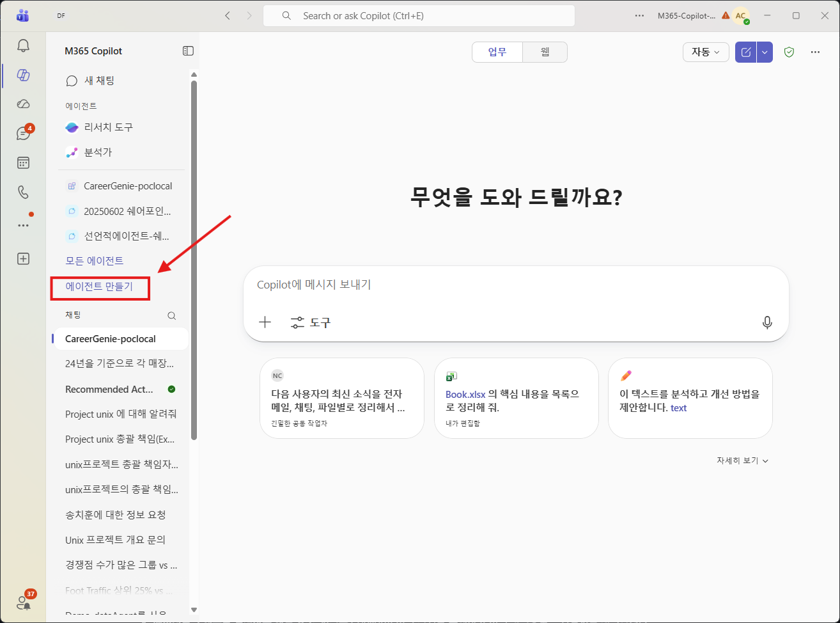Open the 송치훈에 대한 정보 요청 chat
Screen dimensions: 840x623
click(x=120, y=514)
